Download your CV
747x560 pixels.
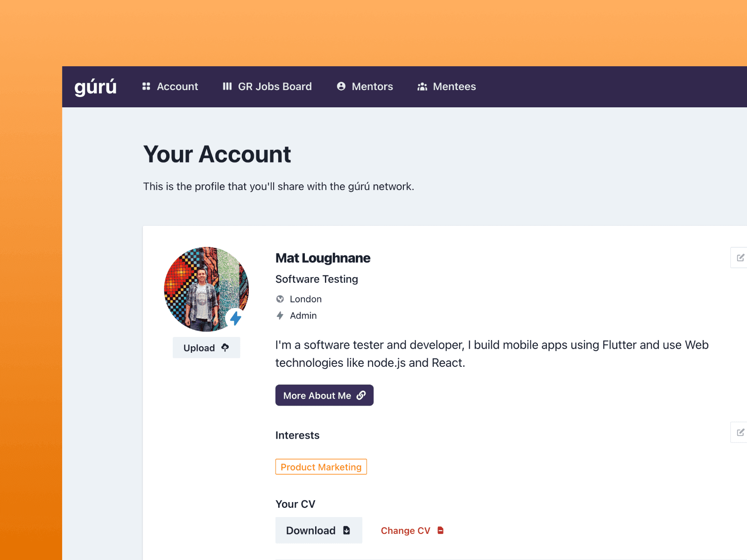click(318, 530)
